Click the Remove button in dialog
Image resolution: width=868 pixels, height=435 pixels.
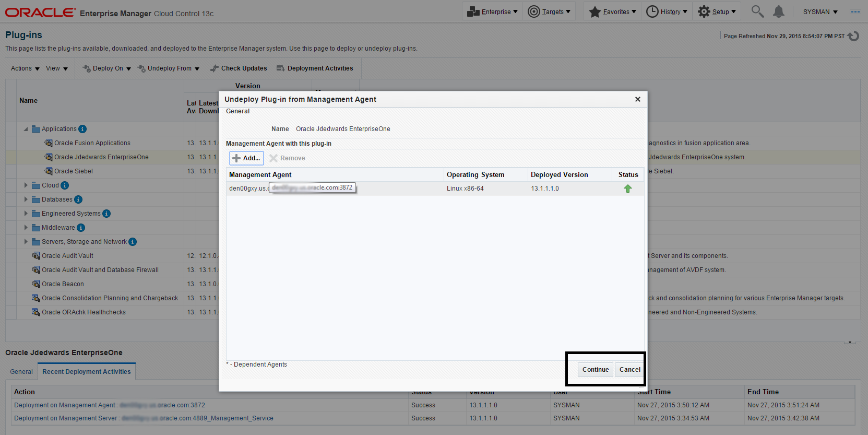click(287, 158)
